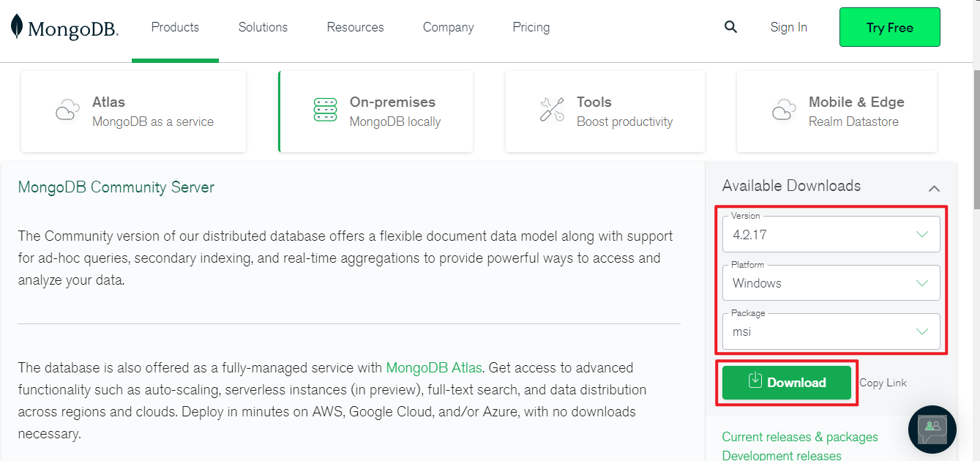Click the Copy Link text
The image size is (980, 461).
(x=883, y=383)
